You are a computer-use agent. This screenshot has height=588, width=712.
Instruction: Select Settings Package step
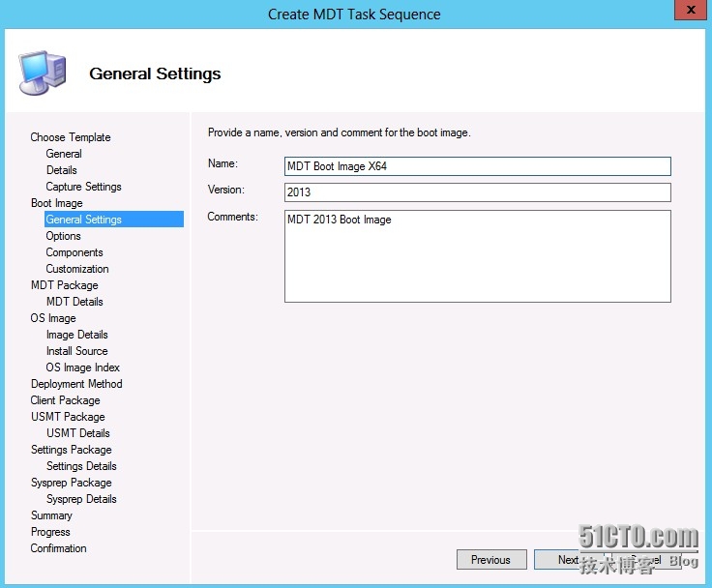[72, 450]
